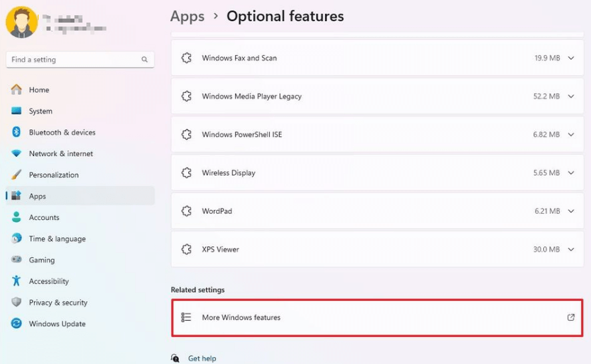This screenshot has width=591, height=364.
Task: Click the Network & internet Wi-Fi icon
Action: point(17,153)
